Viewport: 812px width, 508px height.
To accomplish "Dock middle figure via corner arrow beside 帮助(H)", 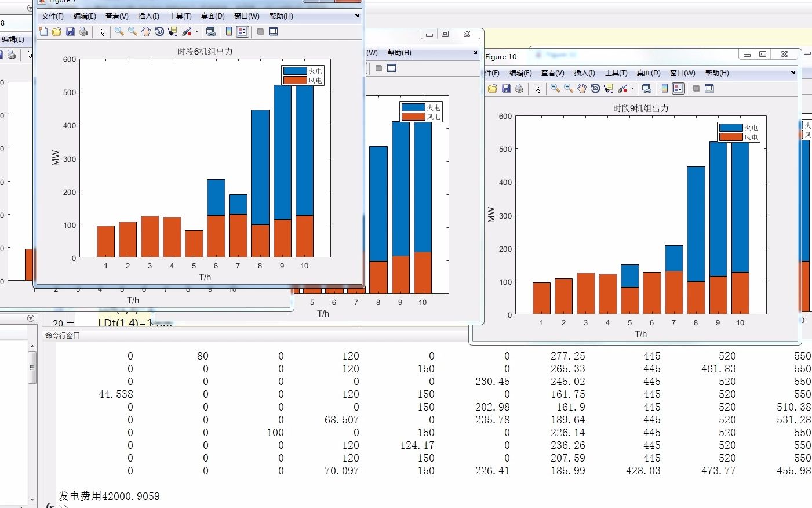I will click(475, 53).
